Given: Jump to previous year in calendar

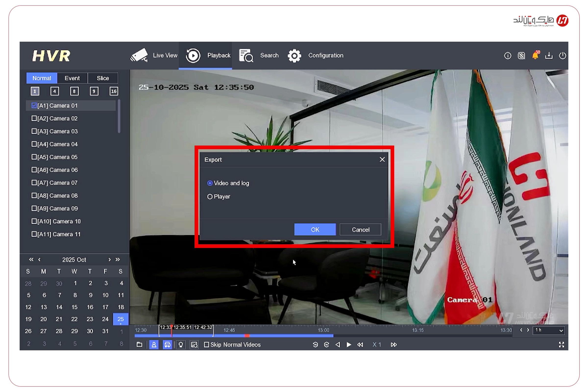Looking at the screenshot, I should coord(31,260).
